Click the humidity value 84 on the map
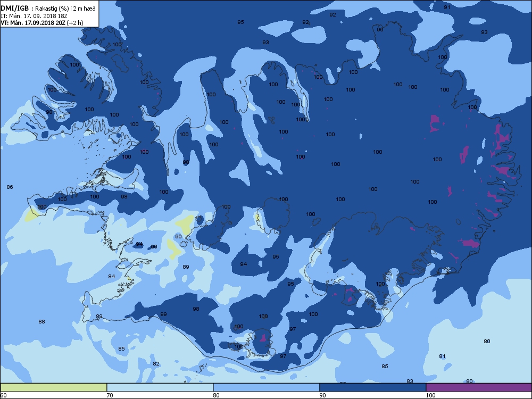532x399 pixels. (112, 276)
